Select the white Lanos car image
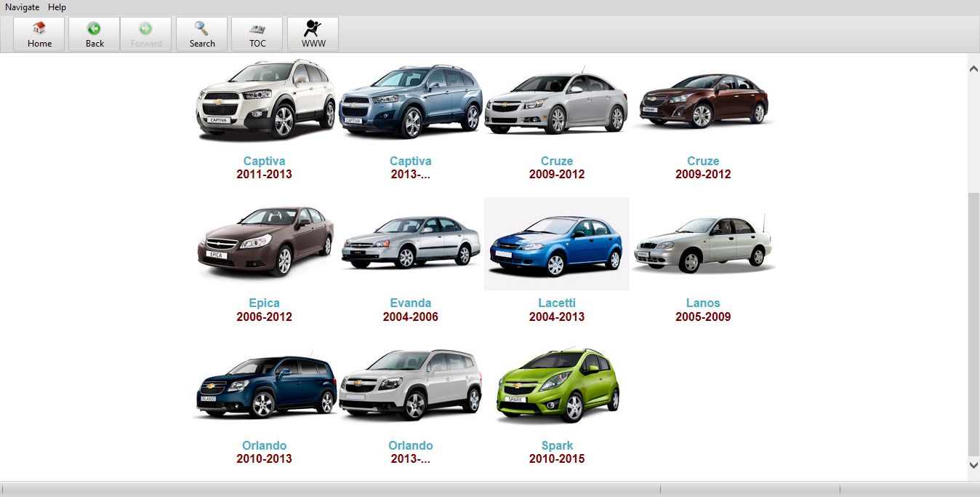The height and width of the screenshot is (497, 980). (x=703, y=242)
